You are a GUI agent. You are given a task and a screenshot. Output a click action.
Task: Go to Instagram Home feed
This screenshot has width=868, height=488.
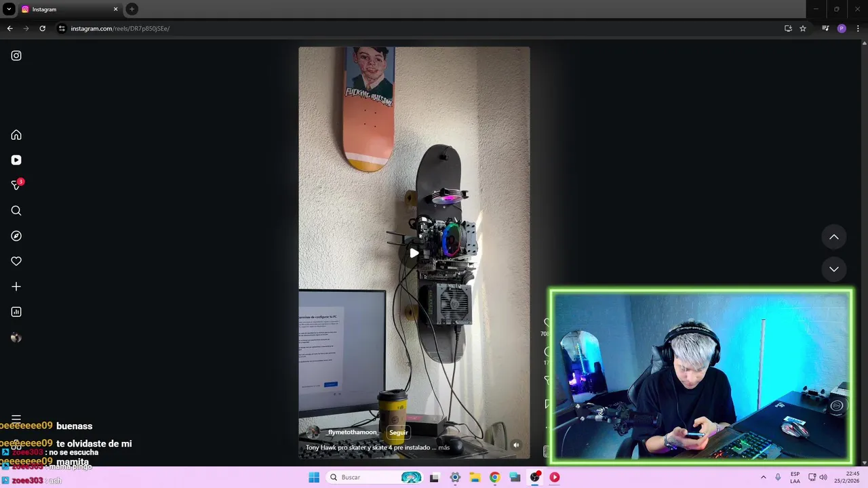tap(16, 135)
